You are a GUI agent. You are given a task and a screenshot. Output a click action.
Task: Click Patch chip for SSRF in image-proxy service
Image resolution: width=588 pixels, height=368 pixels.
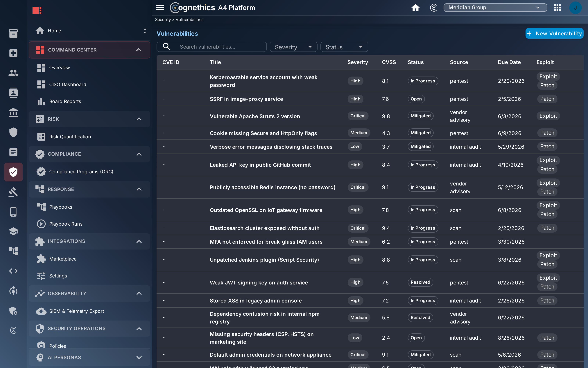tap(547, 99)
